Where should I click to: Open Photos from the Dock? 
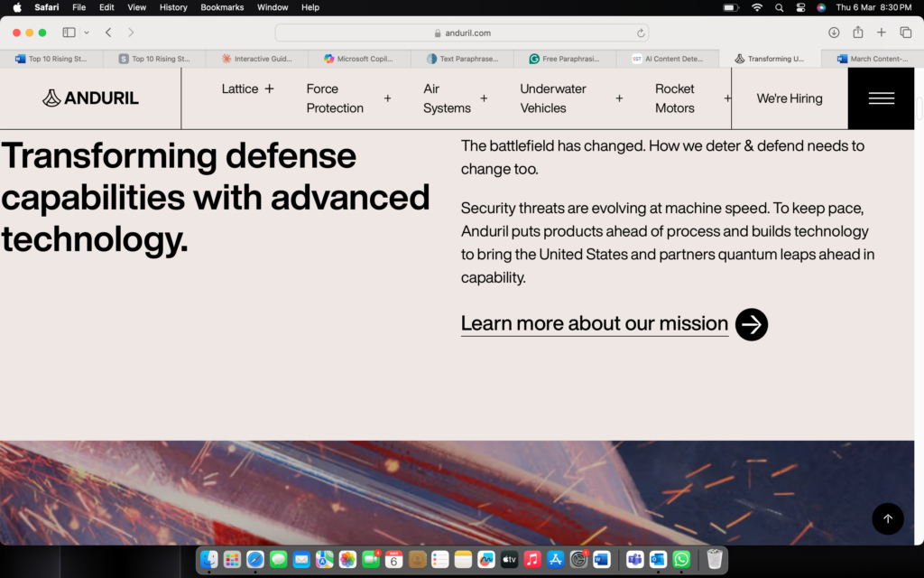(x=347, y=558)
